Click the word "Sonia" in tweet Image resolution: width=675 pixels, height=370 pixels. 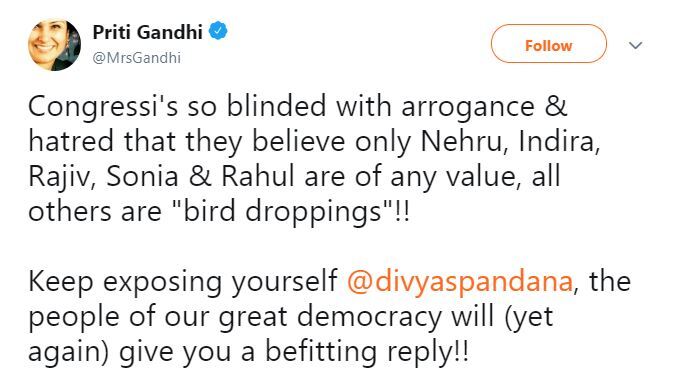coord(142,177)
